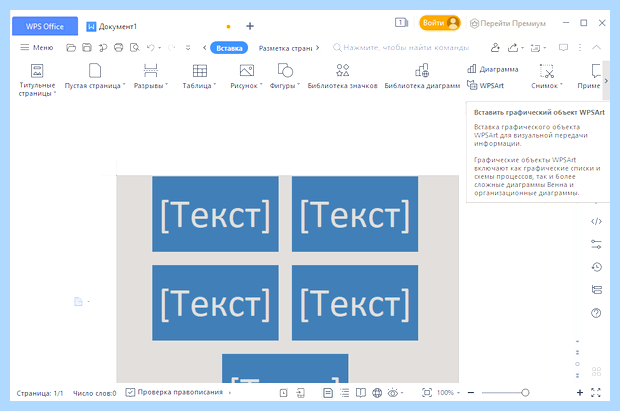Screen dimensions: 620x411
Task: Click zoom out minus button
Action: click(471, 393)
